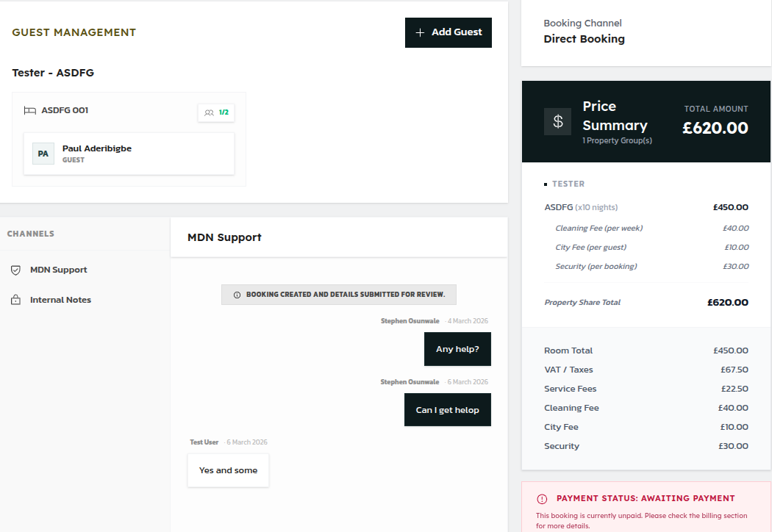Click the 'Can I get helop' message
The width and height of the screenshot is (772, 532).
point(447,410)
